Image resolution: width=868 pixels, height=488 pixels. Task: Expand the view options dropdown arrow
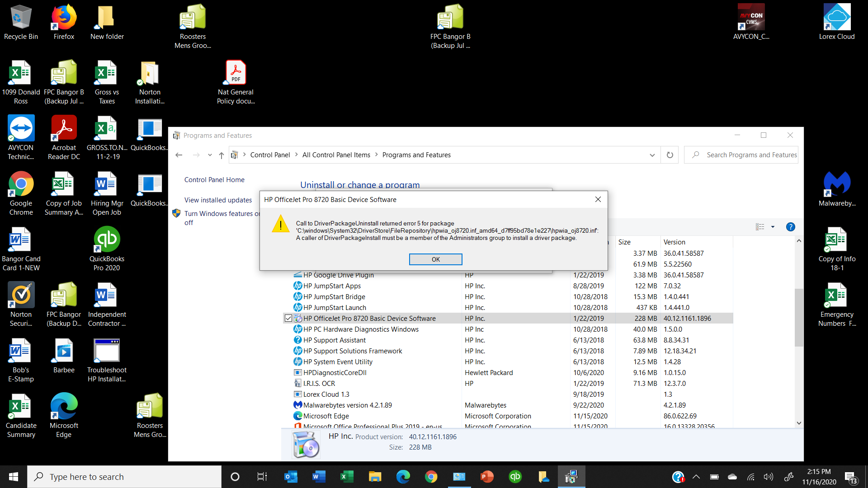[773, 227]
